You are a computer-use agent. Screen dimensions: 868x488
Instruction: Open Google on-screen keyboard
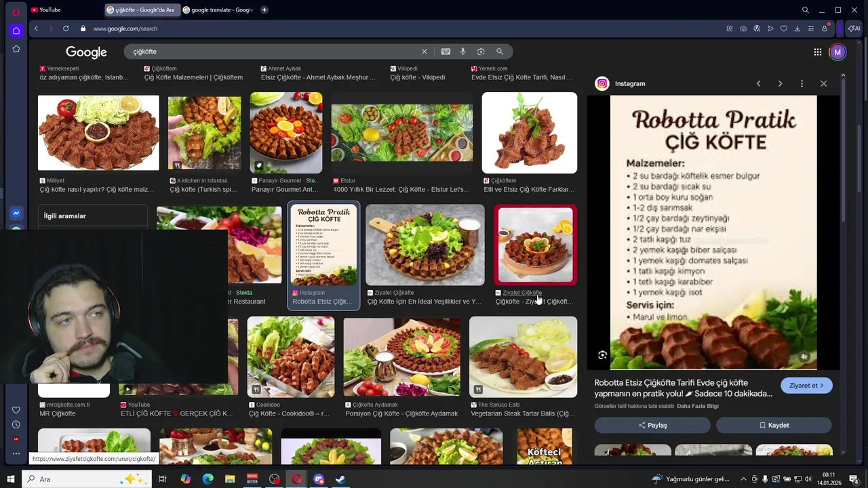[x=446, y=52]
